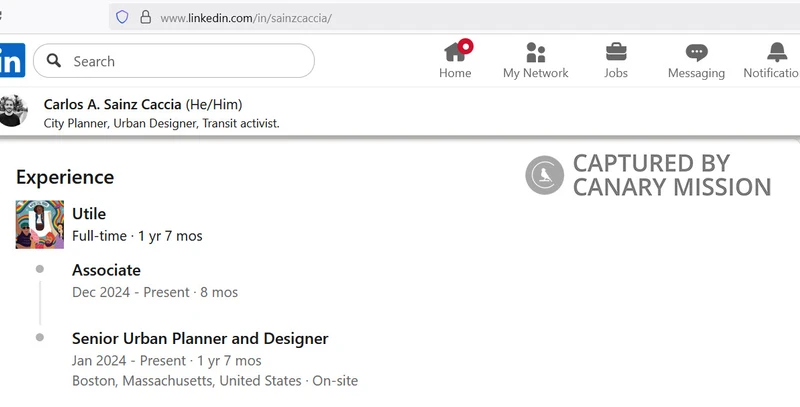Click the Jobs tab label
Image resolution: width=800 pixels, height=407 pixels.
coord(616,73)
